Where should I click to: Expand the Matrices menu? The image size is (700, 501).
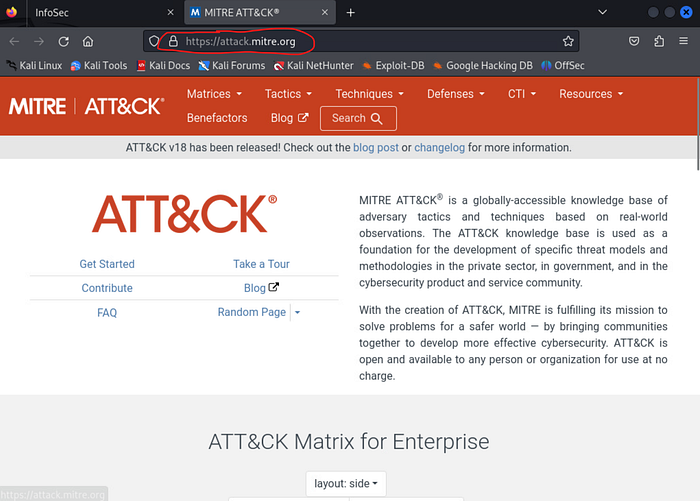pyautogui.click(x=214, y=94)
